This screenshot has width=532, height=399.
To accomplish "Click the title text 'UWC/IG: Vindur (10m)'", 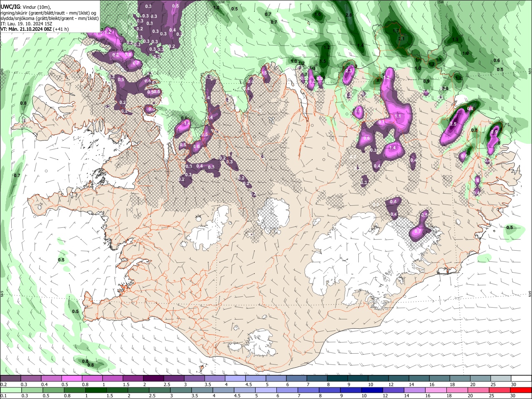I will 25,6.
